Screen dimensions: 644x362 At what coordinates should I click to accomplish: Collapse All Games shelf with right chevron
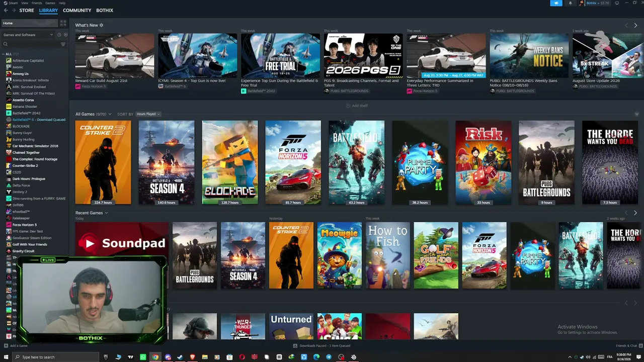(x=636, y=114)
